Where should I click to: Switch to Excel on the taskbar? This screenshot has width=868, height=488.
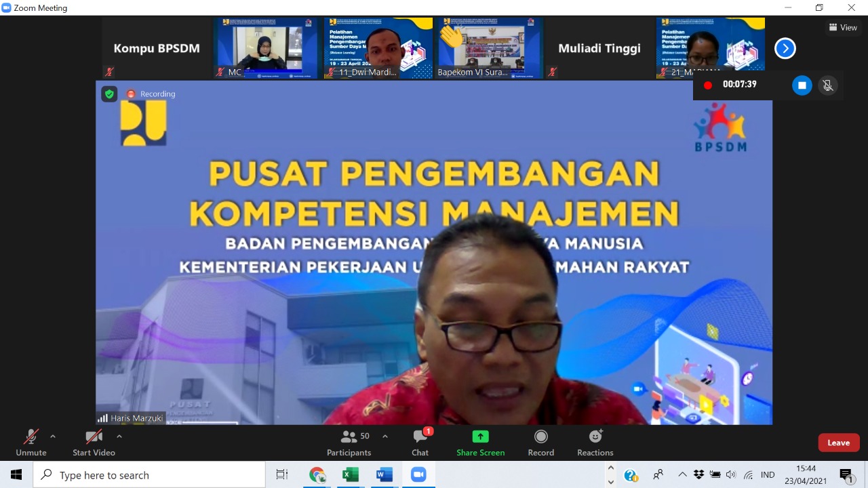[350, 474]
